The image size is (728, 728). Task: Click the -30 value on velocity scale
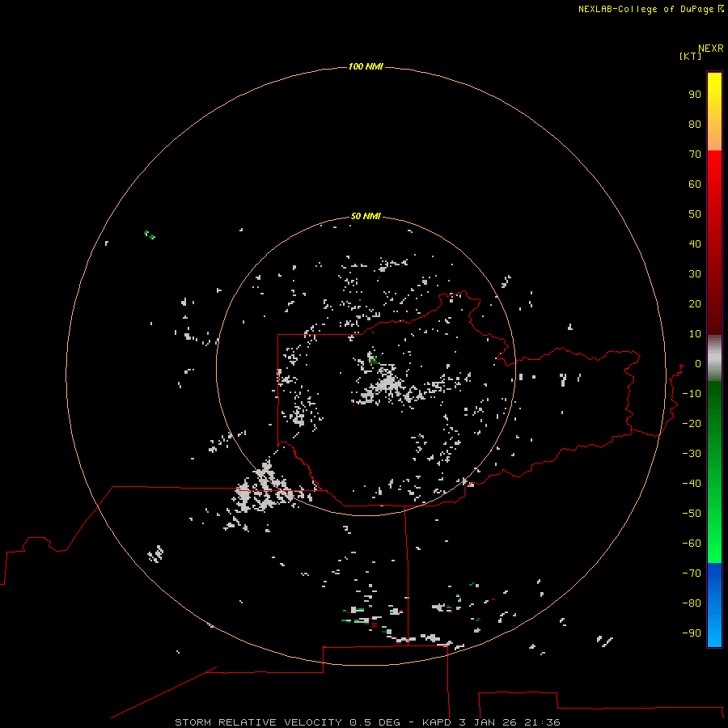pyautogui.click(x=692, y=454)
